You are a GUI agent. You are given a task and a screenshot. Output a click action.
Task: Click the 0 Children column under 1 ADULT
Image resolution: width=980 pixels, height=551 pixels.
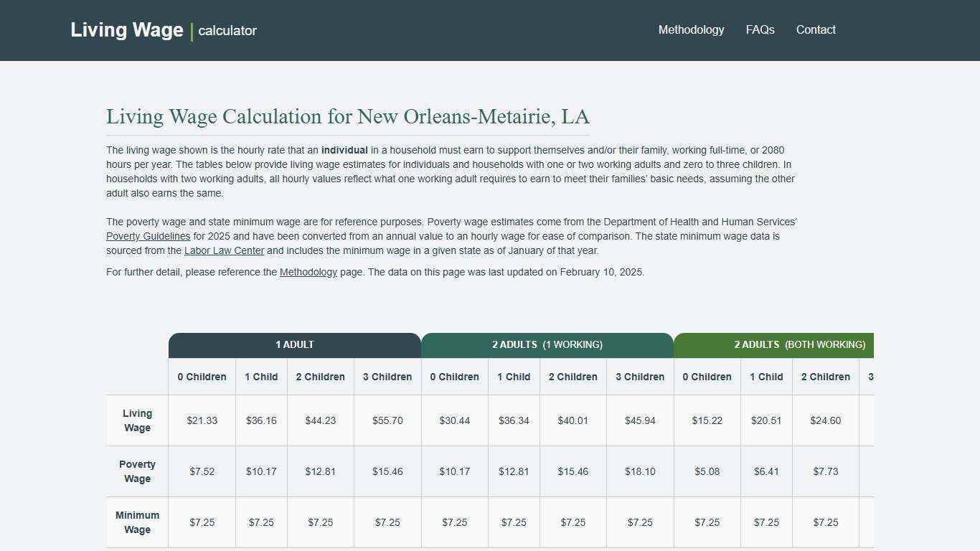point(202,377)
